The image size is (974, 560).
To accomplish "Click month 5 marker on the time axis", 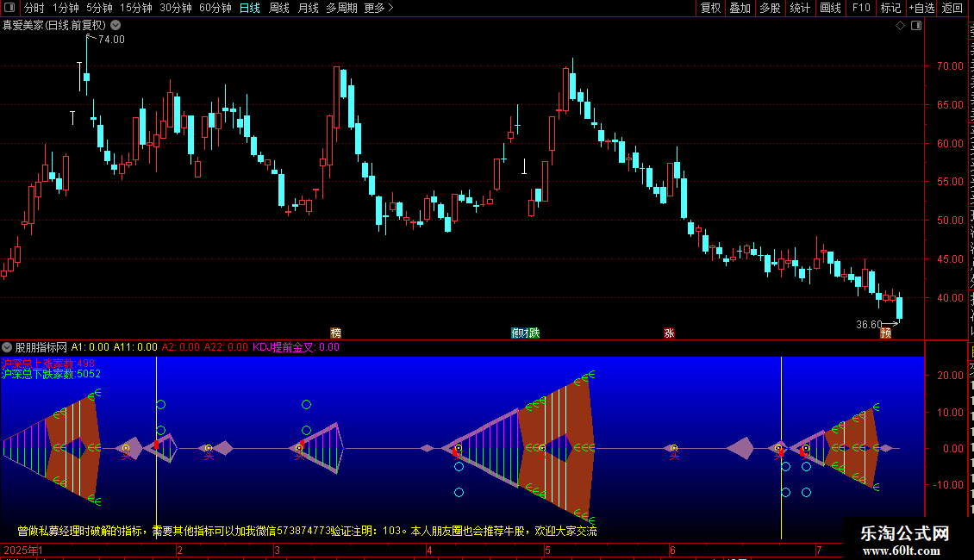I will click(x=547, y=550).
